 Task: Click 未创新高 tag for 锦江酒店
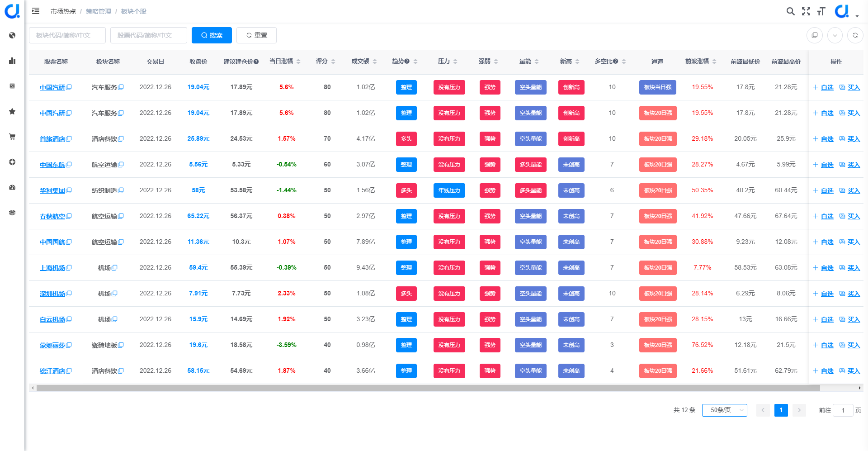571,371
